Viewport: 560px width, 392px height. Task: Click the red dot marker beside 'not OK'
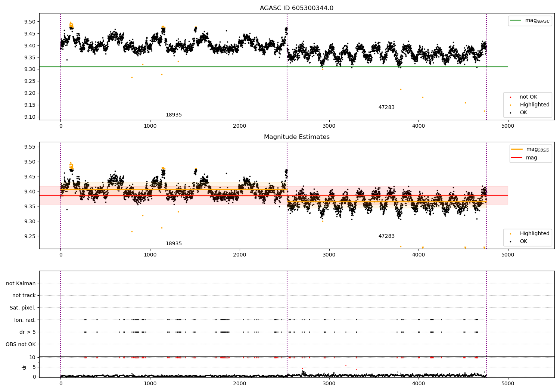tap(510, 97)
